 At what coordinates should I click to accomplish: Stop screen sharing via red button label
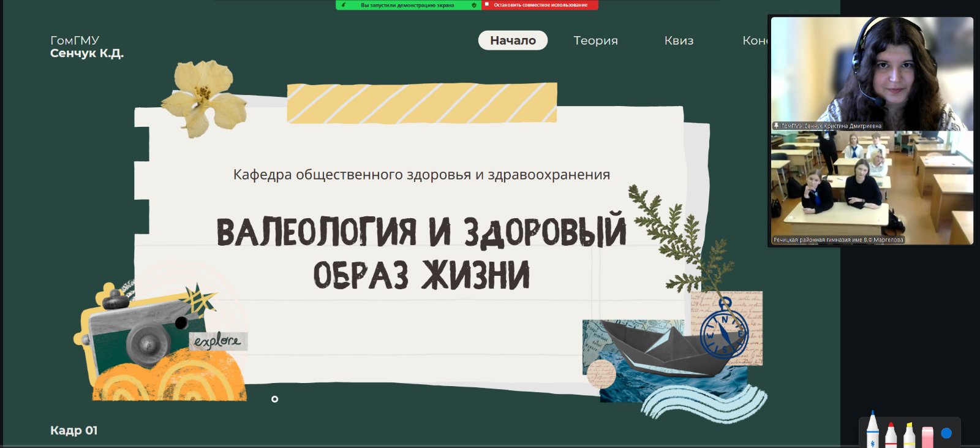[x=540, y=5]
